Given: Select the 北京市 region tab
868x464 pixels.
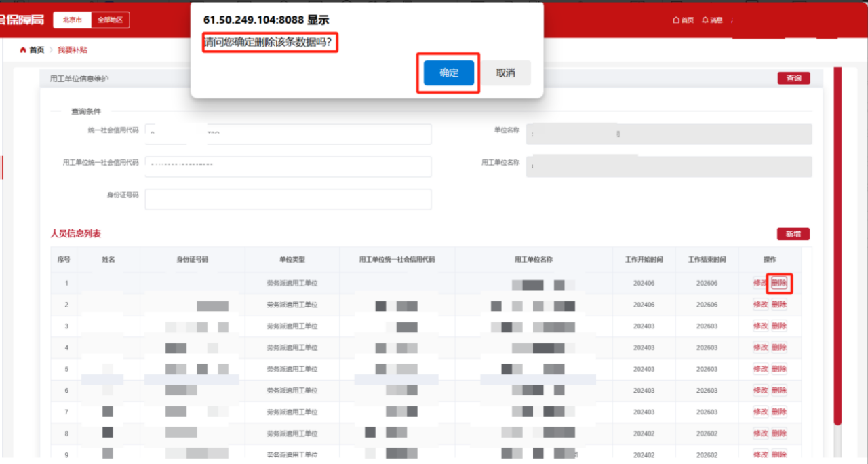Looking at the screenshot, I should point(73,20).
